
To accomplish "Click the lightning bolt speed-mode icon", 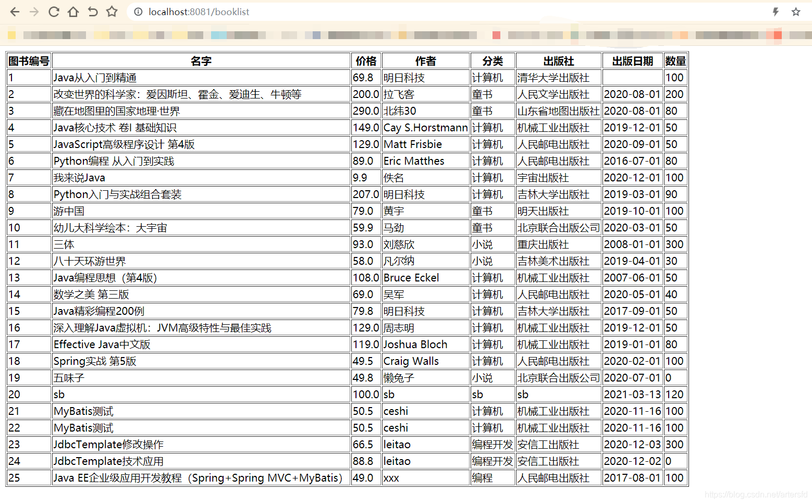I will (x=776, y=11).
